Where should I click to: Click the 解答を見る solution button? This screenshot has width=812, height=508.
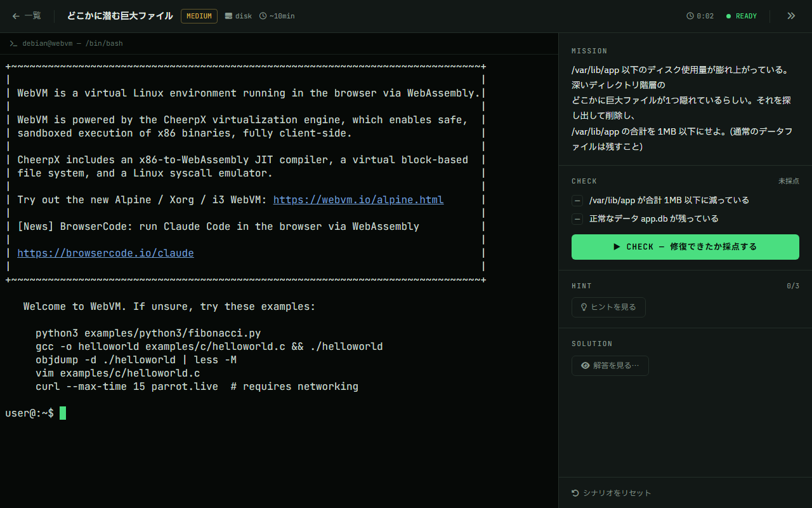(x=610, y=366)
